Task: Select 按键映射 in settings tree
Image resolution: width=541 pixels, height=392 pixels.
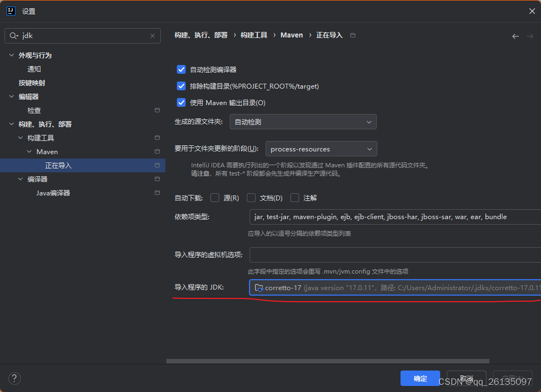Action: point(32,83)
